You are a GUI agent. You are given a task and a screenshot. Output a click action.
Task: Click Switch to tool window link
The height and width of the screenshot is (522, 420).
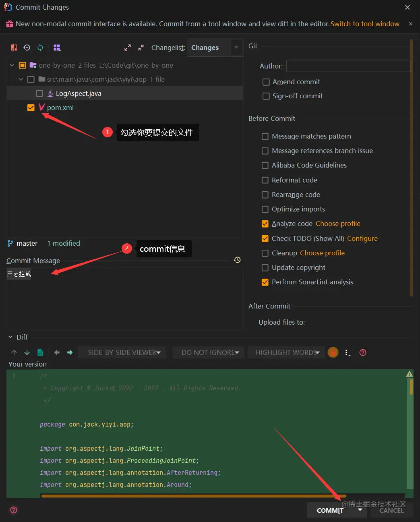(365, 24)
